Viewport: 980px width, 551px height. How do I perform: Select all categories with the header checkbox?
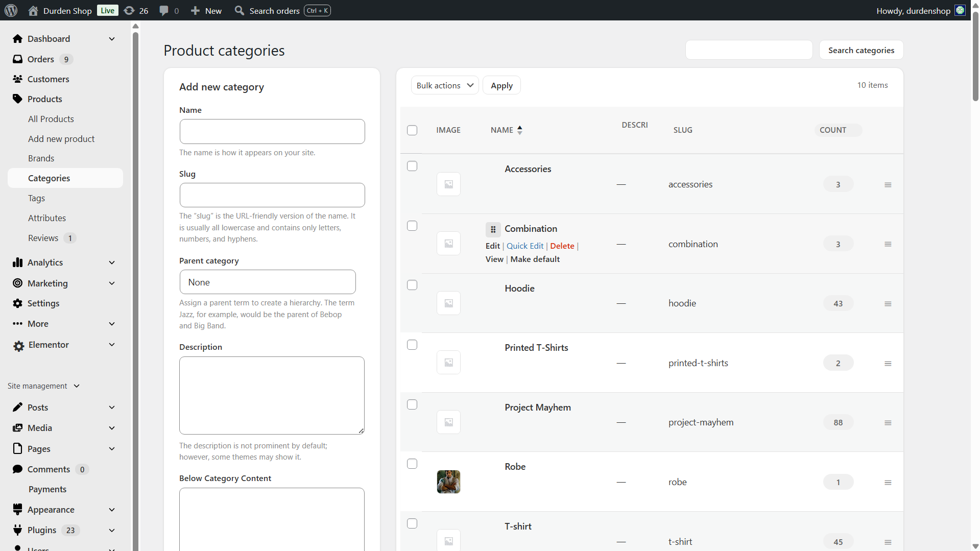[412, 130]
